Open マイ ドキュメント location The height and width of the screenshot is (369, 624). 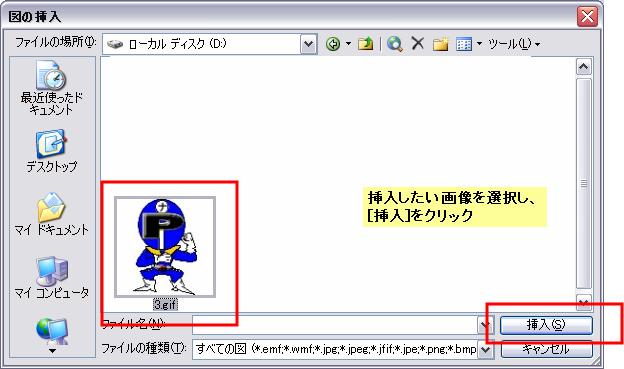tap(52, 214)
